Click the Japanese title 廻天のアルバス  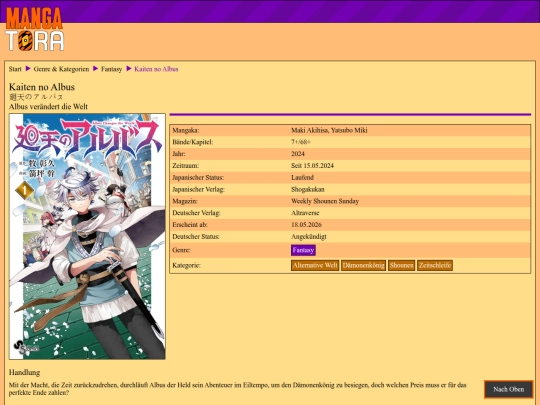tap(36, 97)
